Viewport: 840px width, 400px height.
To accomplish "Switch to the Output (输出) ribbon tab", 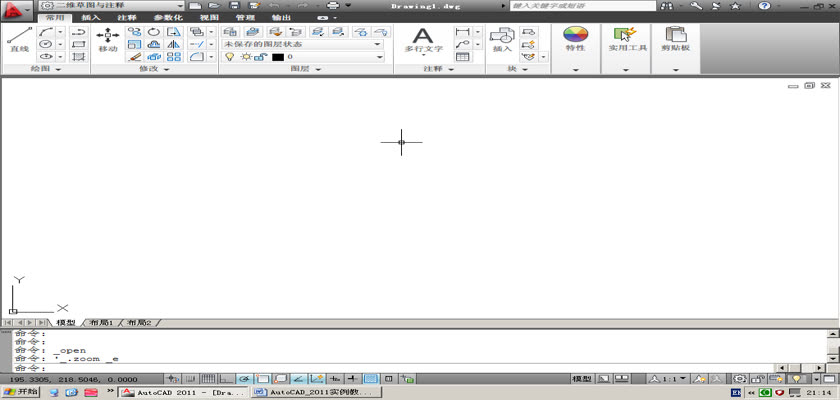I will (x=281, y=18).
